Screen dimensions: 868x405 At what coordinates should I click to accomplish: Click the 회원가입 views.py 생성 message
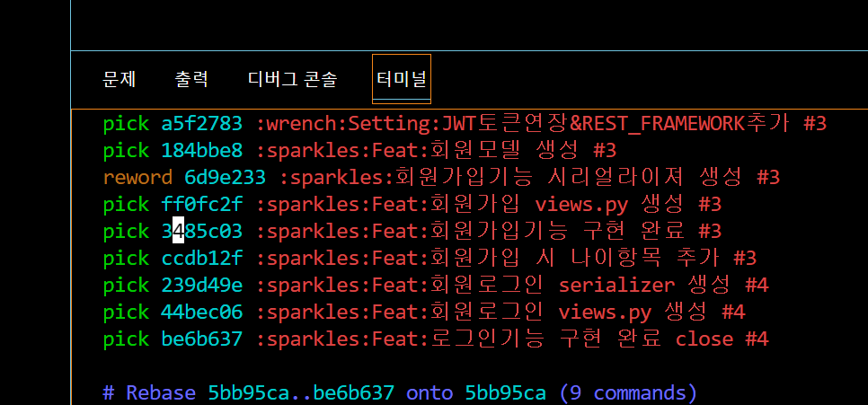coord(558,204)
